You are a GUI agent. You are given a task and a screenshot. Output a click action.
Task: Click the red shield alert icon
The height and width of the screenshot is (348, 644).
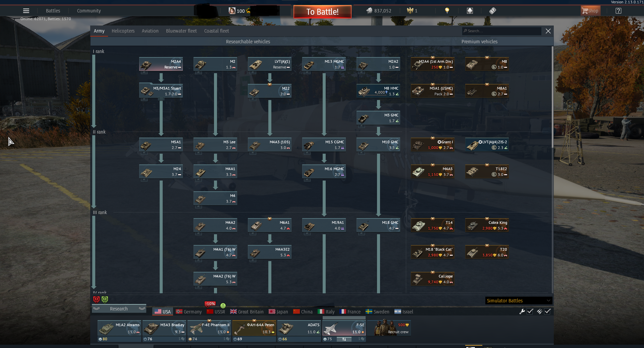click(96, 299)
